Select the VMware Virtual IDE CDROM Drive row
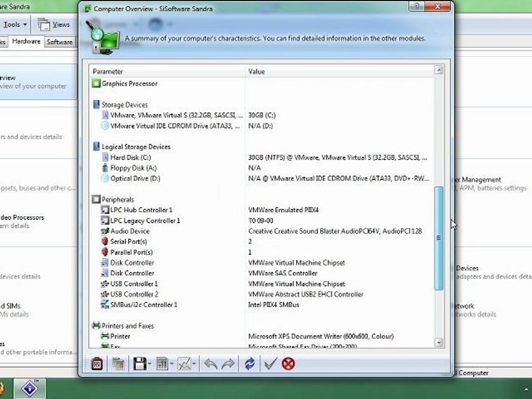The width and height of the screenshot is (532, 399). (262, 126)
